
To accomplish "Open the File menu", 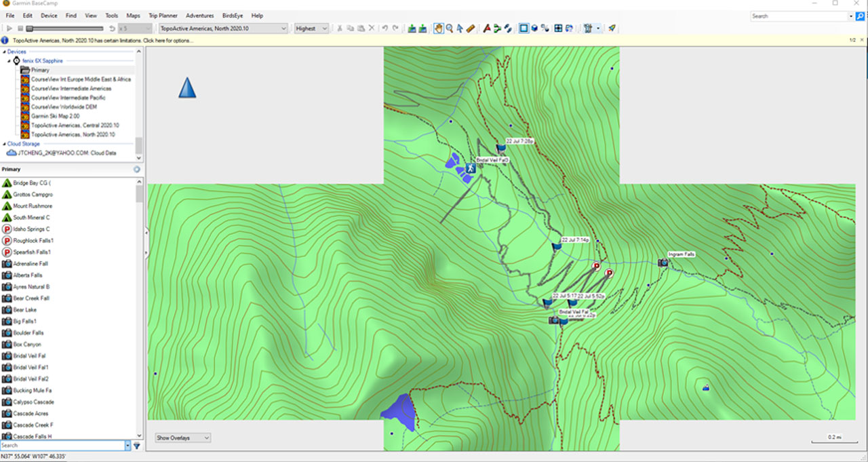I will coord(10,16).
